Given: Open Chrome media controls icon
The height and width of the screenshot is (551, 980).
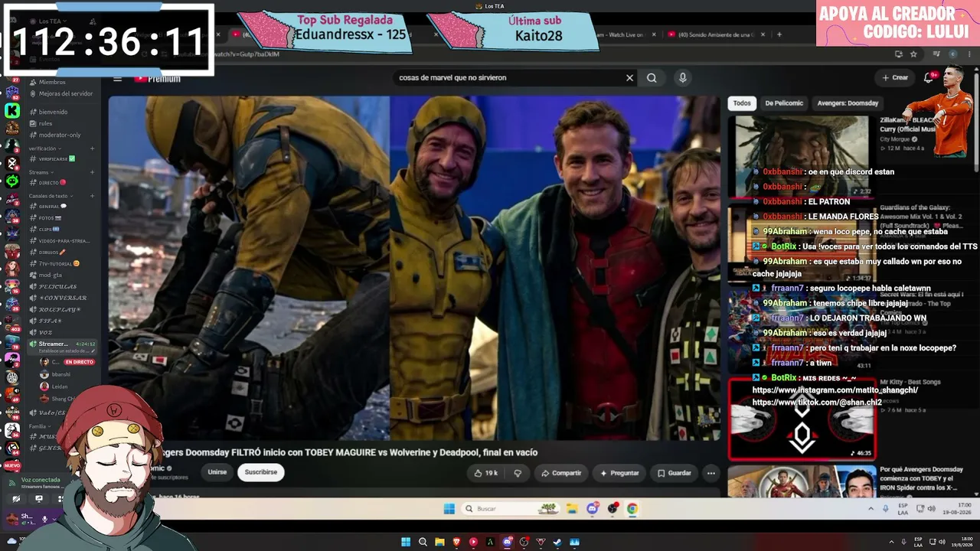Looking at the screenshot, I should (x=936, y=54).
